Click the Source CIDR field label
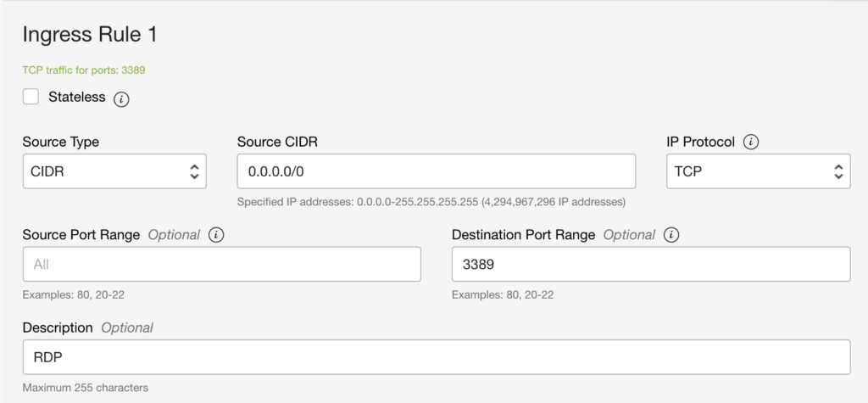The width and height of the screenshot is (868, 403). (x=277, y=142)
